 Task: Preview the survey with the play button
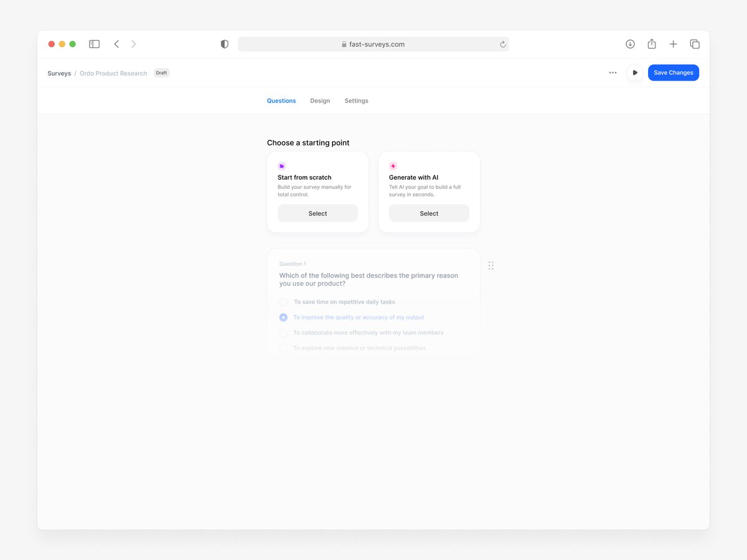coord(634,73)
